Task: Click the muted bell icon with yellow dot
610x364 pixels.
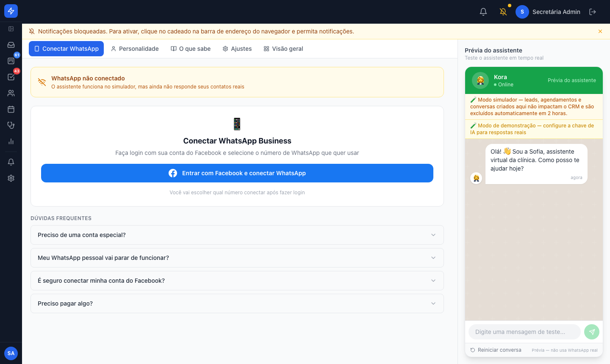Action: [503, 12]
